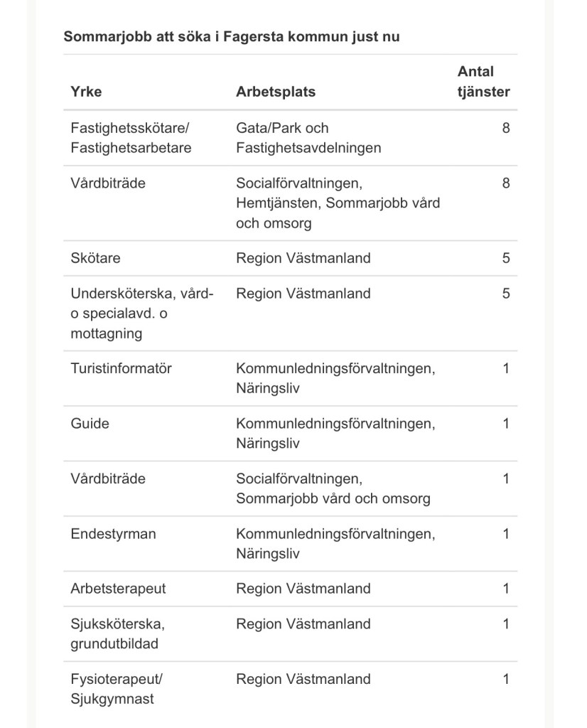587x728 pixels.
Task: Open the Sjuksköterska, grundutbildad listing
Action: click(117, 633)
